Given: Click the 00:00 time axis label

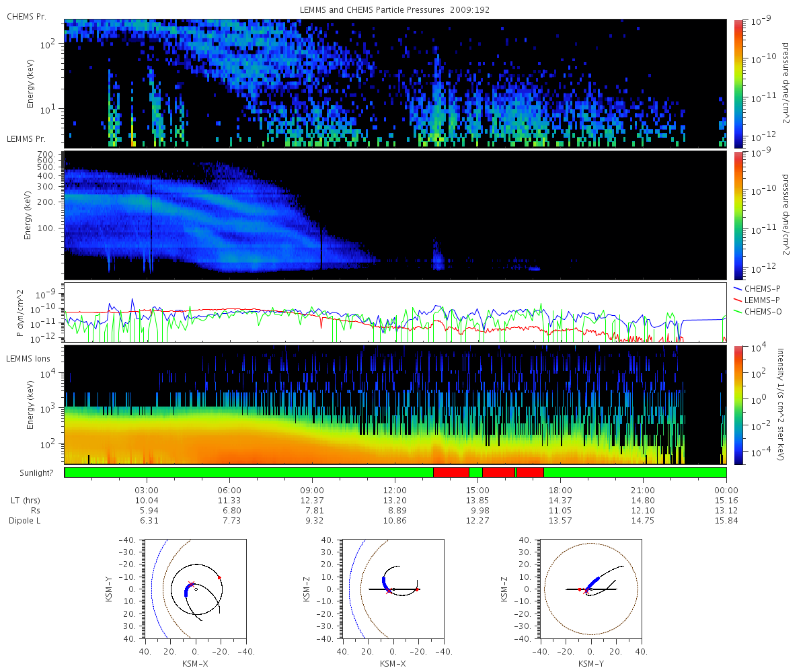Looking at the screenshot, I should (x=726, y=490).
